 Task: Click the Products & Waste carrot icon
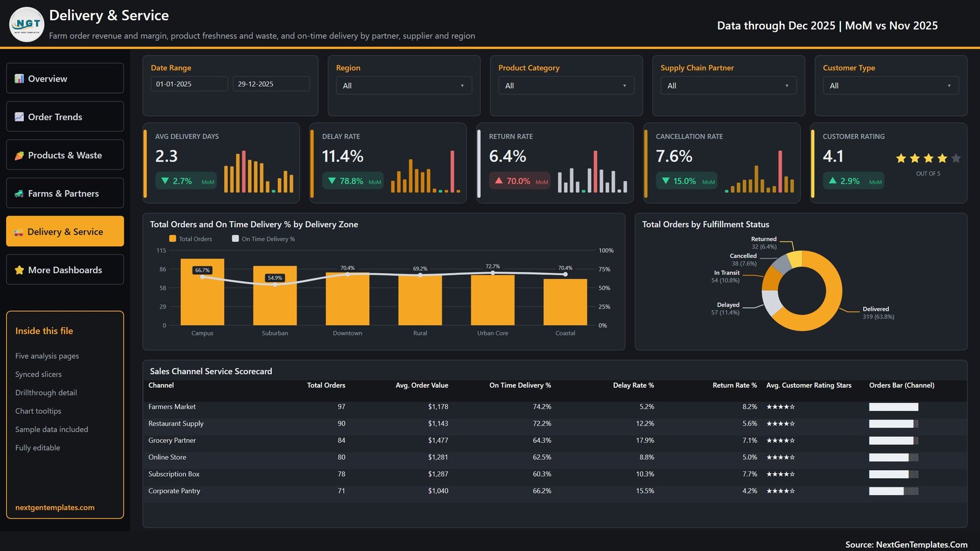(19, 156)
